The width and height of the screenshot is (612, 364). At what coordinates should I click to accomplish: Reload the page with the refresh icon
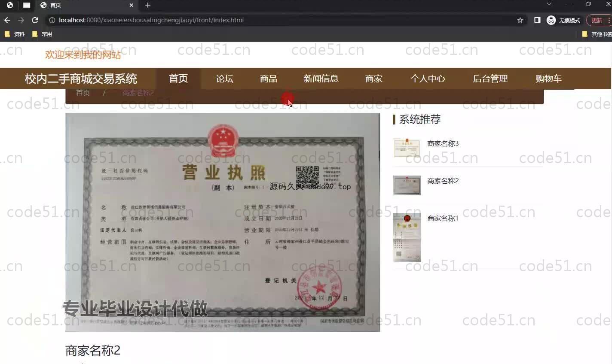[x=35, y=20]
